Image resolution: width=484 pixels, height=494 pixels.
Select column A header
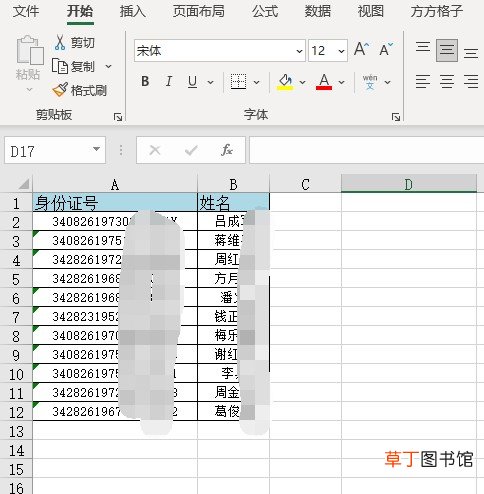coord(115,184)
